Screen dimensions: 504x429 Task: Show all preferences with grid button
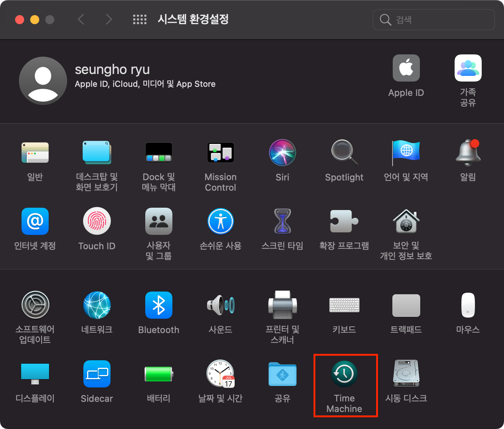140,20
